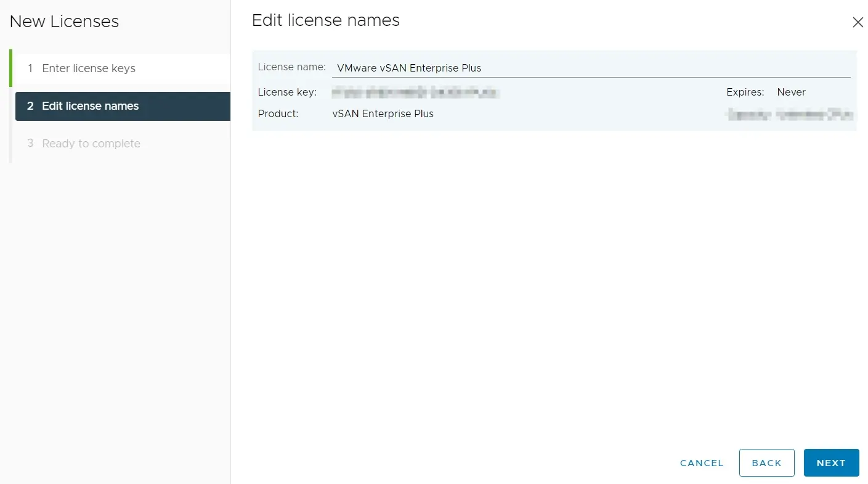Image resolution: width=868 pixels, height=484 pixels.
Task: Click the License name label
Action: (x=291, y=67)
